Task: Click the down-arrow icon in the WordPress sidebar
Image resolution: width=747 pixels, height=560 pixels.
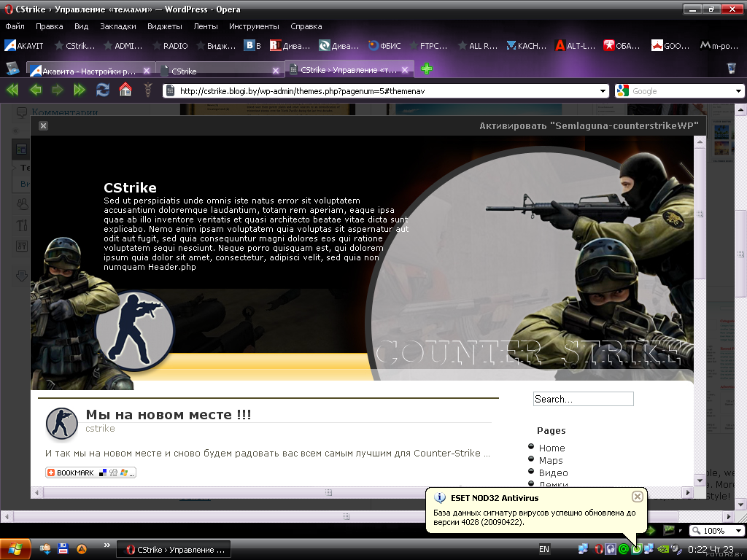Action: 22,276
